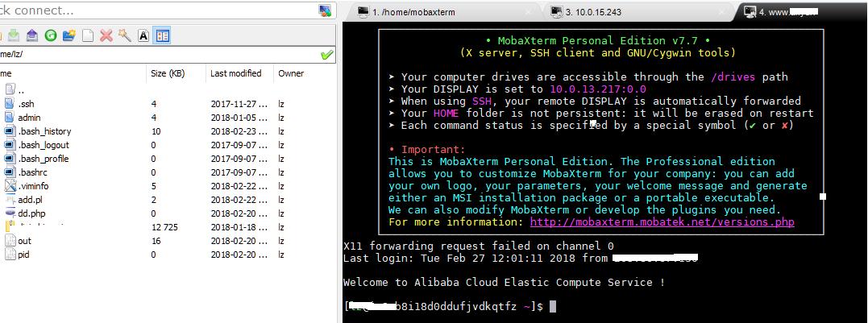Click the pid file icon
This screenshot has width=868, height=323.
(10, 255)
